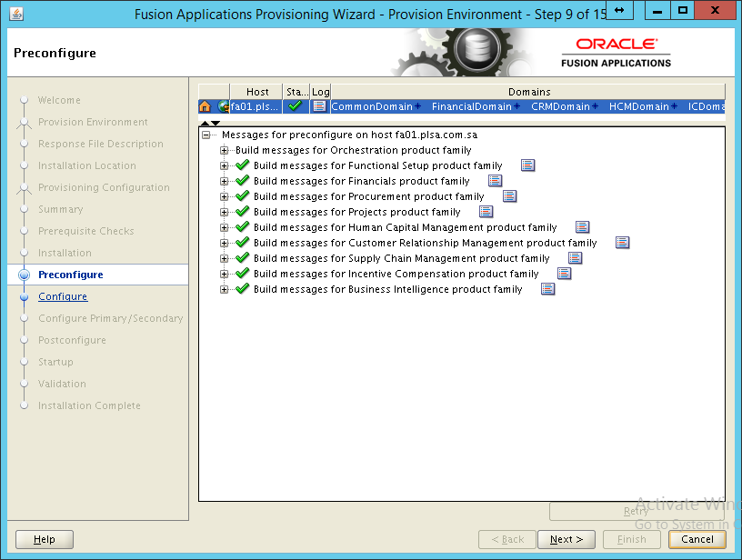Select Prerequisite Checks step in sidebar

point(86,231)
